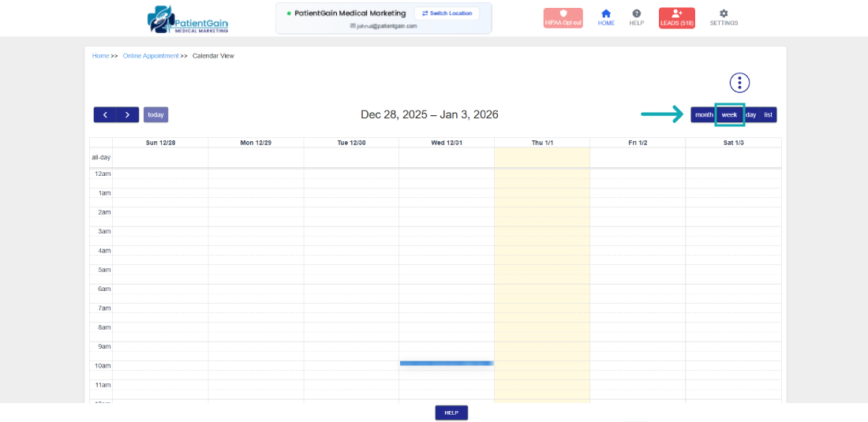Select the Sun 12/28 column header

[x=160, y=143]
